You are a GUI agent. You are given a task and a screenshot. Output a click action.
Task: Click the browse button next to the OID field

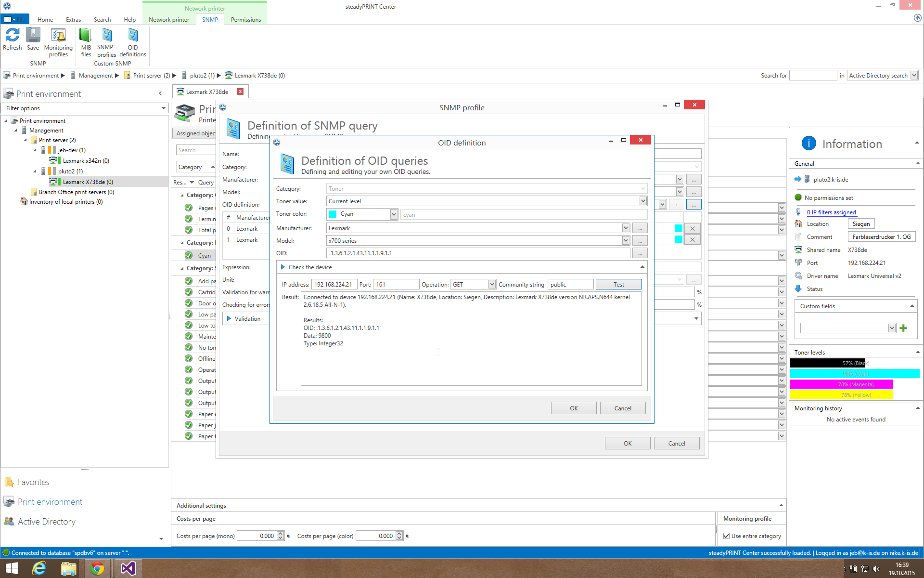tap(640, 253)
